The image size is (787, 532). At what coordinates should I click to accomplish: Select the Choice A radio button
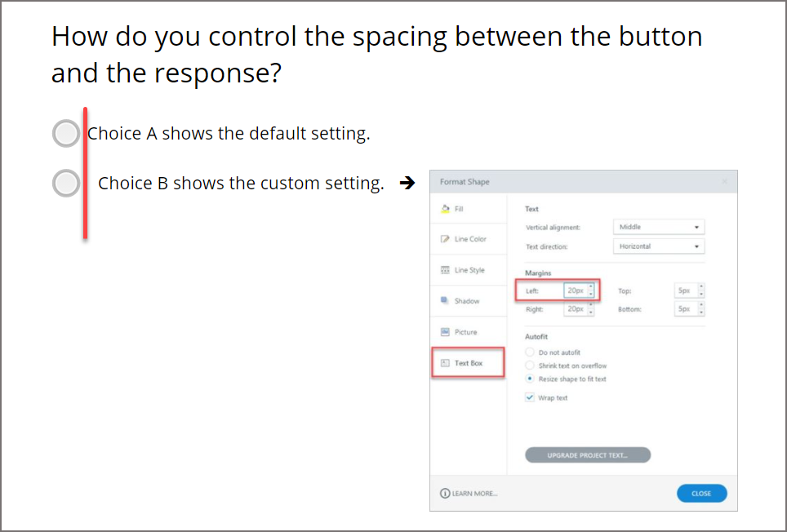pyautogui.click(x=66, y=134)
